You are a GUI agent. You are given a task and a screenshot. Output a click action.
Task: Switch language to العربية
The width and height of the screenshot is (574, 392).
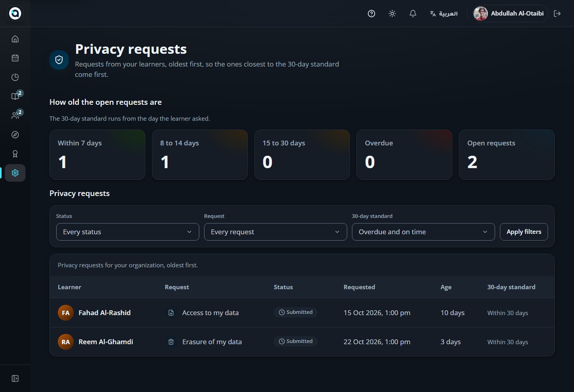[x=444, y=14]
